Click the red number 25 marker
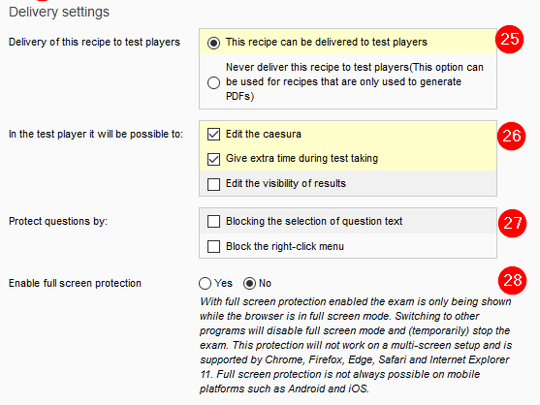 (x=509, y=39)
